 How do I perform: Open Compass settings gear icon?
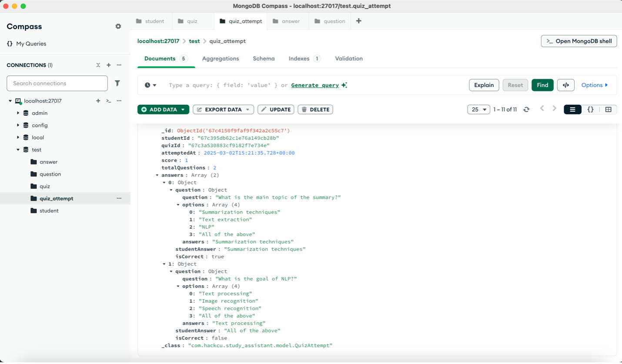[118, 27]
